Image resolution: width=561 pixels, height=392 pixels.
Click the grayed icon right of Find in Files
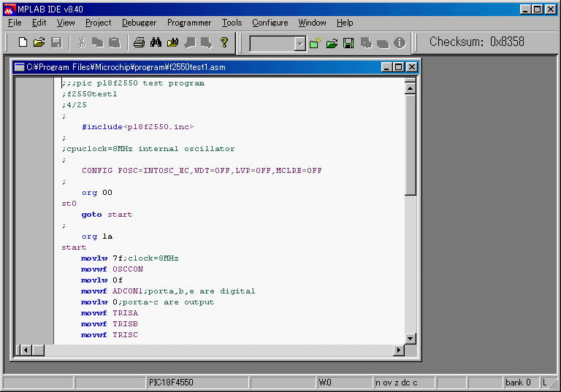pos(190,42)
